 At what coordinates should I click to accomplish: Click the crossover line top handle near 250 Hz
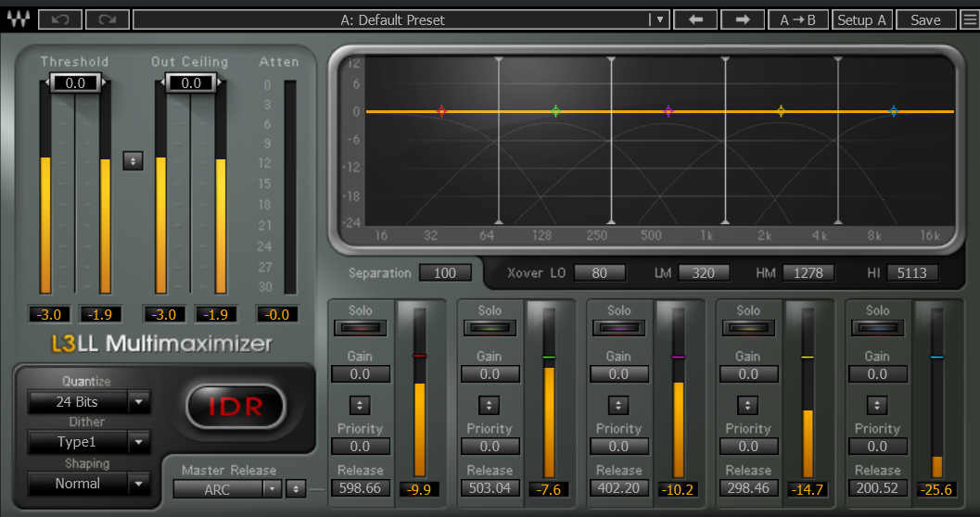[x=612, y=59]
